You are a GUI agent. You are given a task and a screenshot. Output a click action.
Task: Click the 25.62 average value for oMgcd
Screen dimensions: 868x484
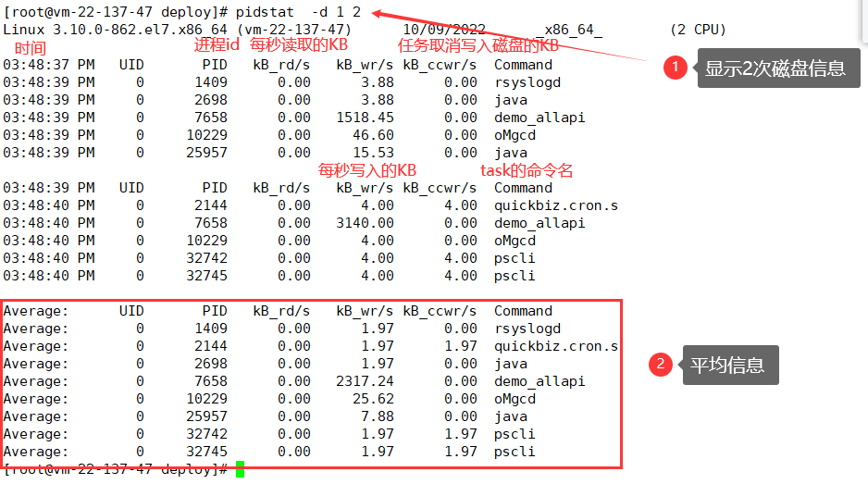pyautogui.click(x=373, y=399)
